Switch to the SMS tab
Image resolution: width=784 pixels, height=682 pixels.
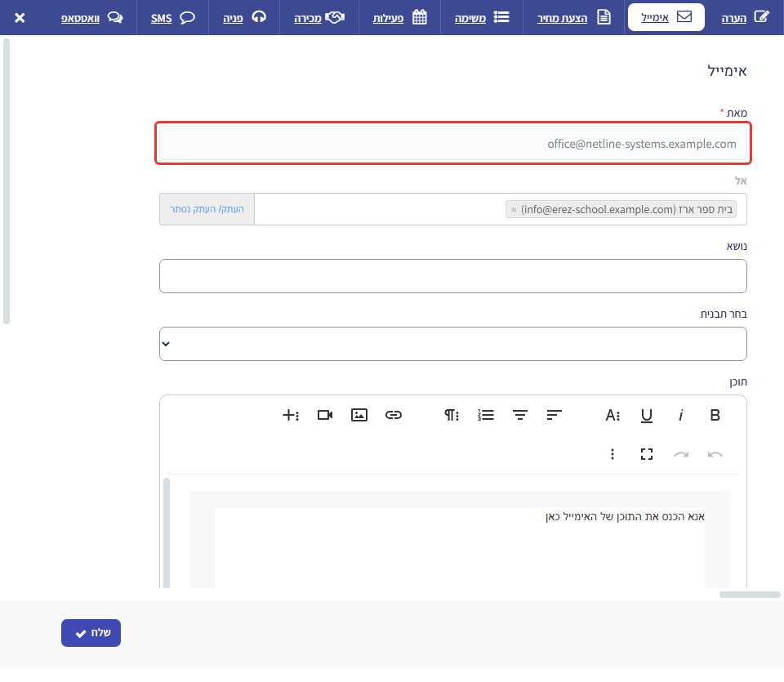coord(172,17)
